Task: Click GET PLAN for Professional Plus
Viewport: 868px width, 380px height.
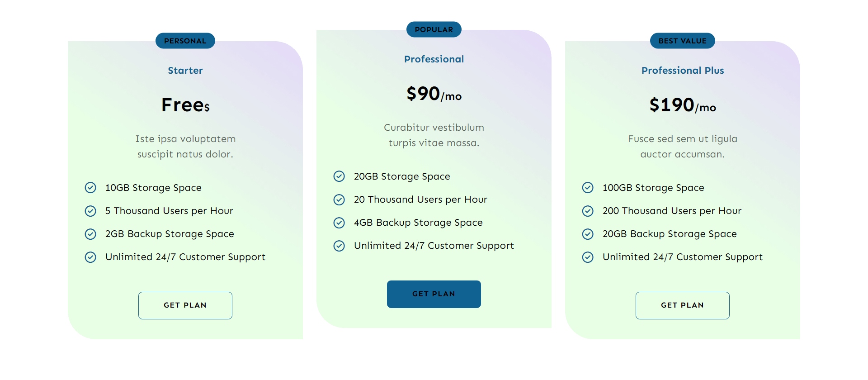Action: click(682, 305)
